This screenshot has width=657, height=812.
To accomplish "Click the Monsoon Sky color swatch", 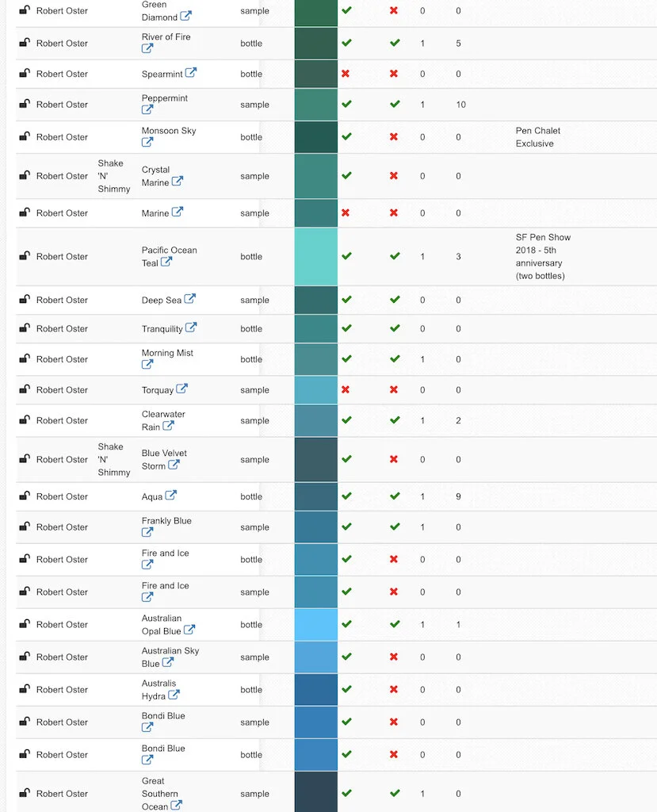I will [315, 137].
